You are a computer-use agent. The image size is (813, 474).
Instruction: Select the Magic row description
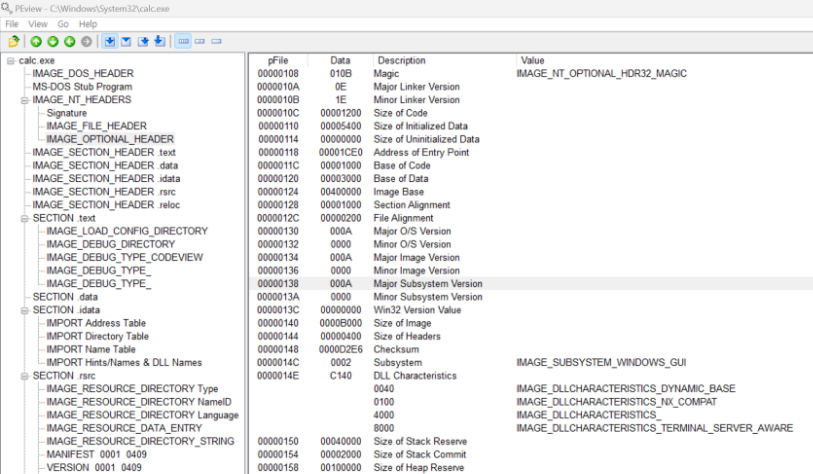pos(386,74)
